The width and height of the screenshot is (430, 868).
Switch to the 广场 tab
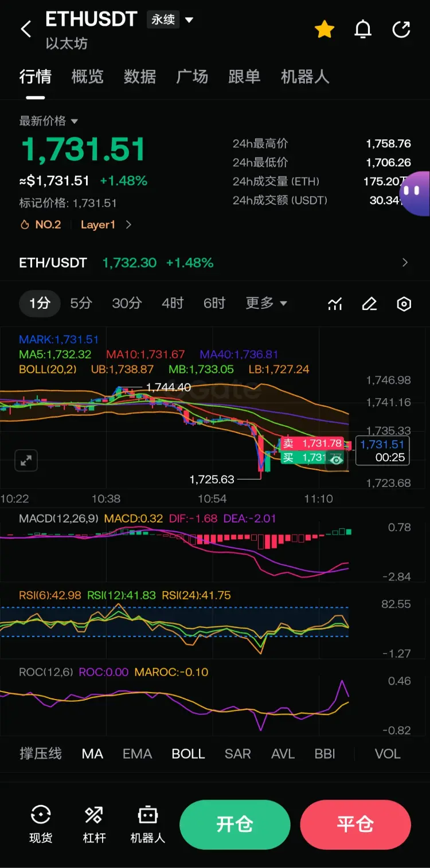(x=192, y=77)
